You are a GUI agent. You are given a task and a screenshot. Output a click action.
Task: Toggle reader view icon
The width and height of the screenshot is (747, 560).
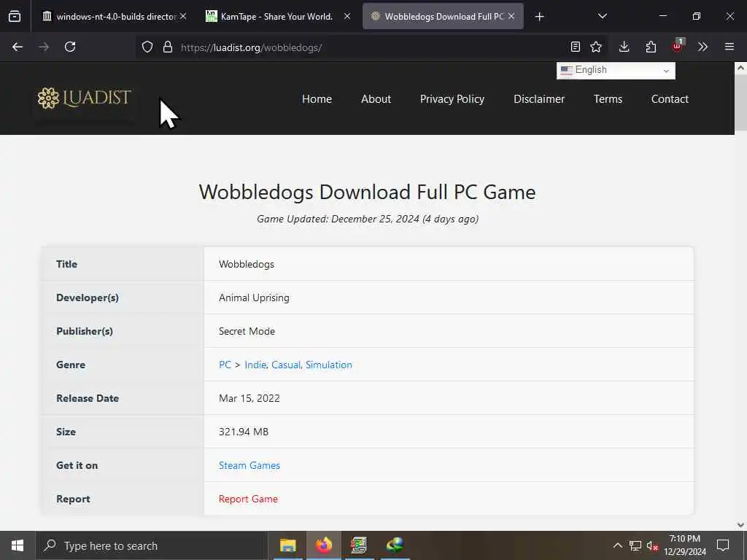[x=575, y=47]
